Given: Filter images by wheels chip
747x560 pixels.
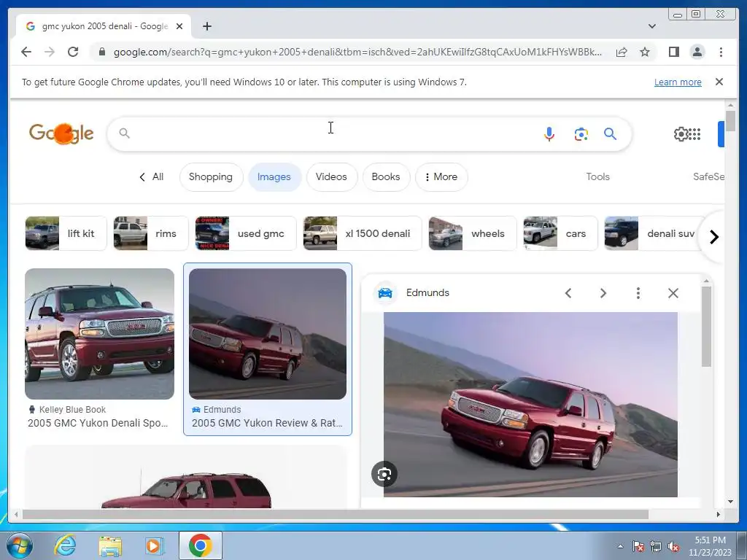Looking at the screenshot, I should pos(473,233).
